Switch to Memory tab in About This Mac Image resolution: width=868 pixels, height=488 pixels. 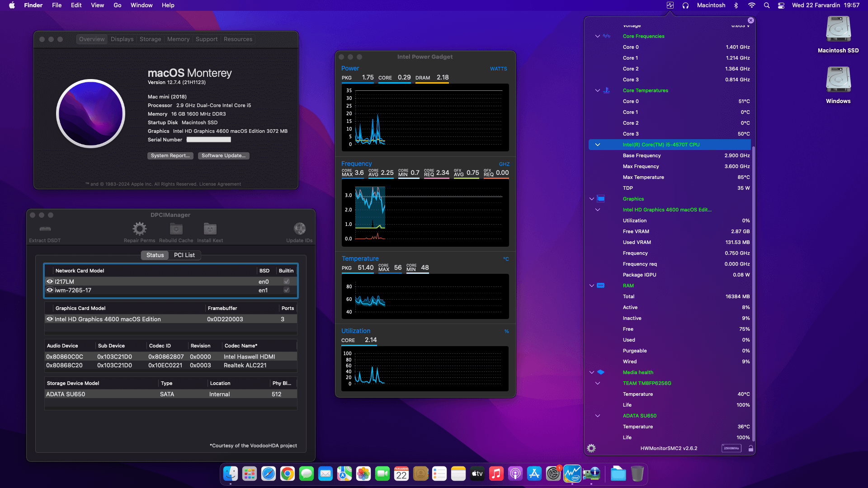(178, 39)
